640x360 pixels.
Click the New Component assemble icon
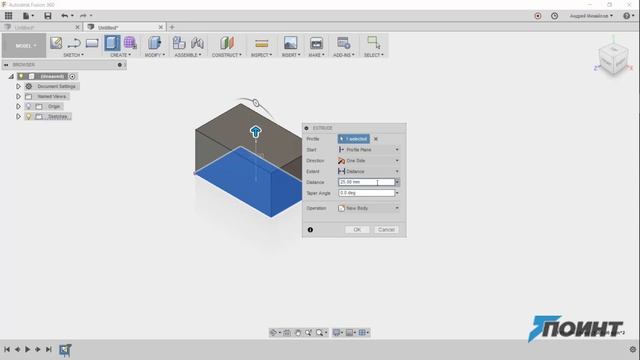click(x=179, y=43)
